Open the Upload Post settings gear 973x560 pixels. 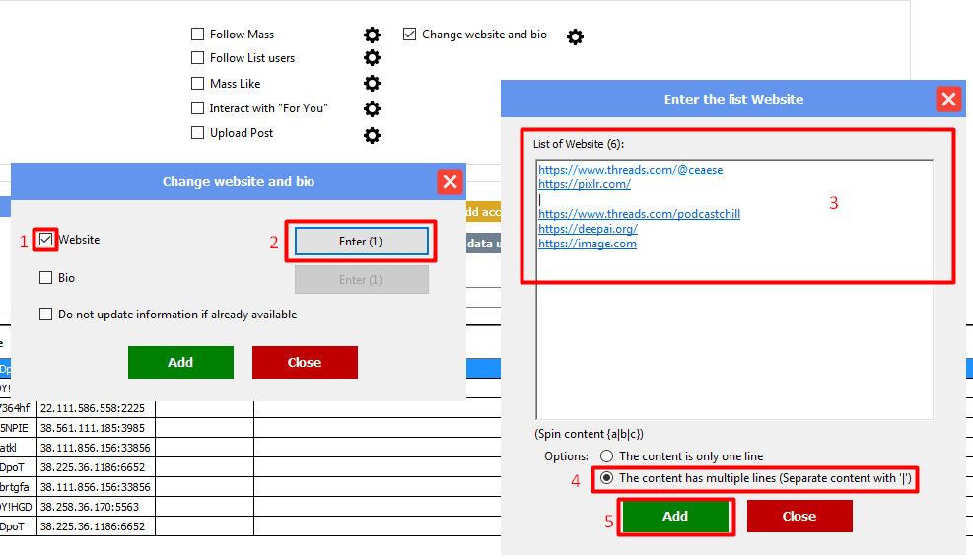point(372,134)
